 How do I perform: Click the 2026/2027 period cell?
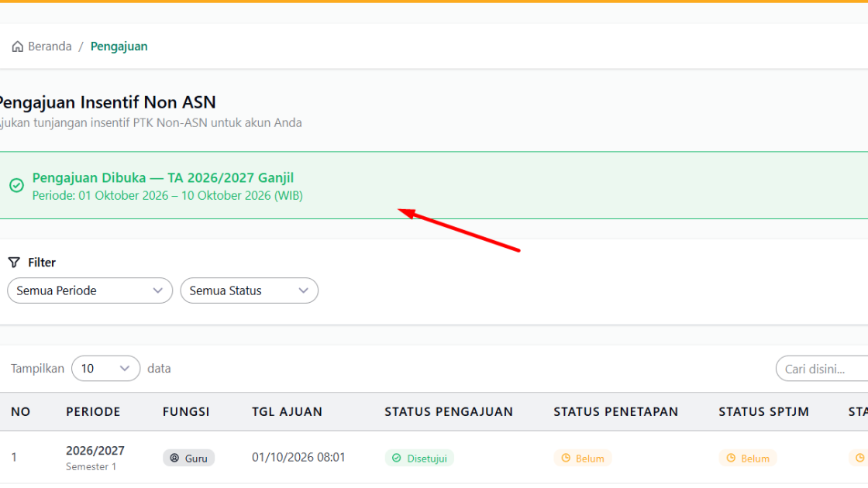click(x=95, y=451)
